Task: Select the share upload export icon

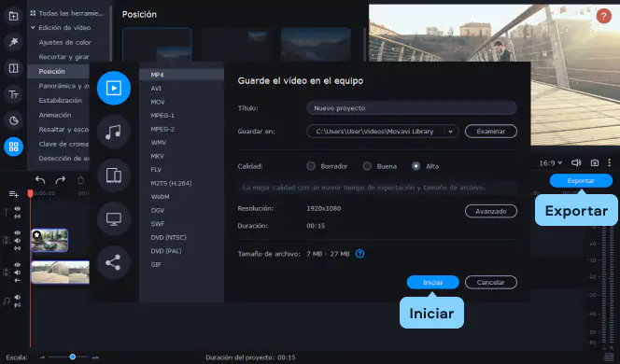Action: 114,262
